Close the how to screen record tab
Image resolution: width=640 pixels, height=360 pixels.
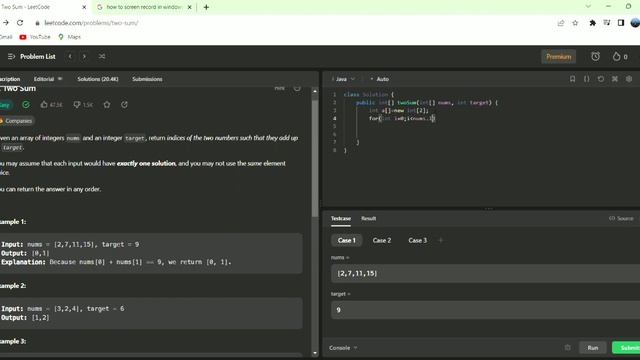click(189, 7)
